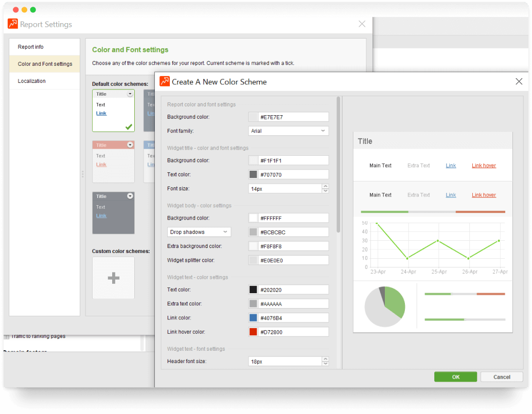Click the drop shadow color swatch #BCBCBC
Viewport: 532px width, 414px height.
coord(253,232)
